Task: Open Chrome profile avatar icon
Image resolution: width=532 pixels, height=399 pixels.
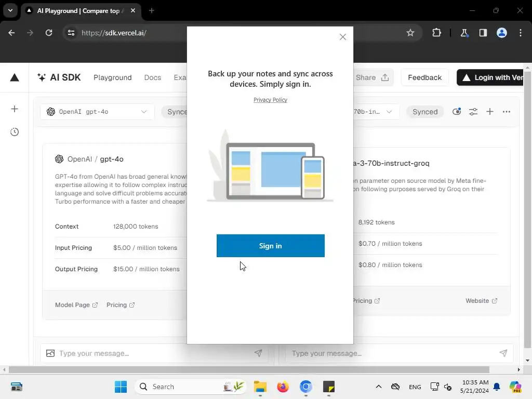Action: (x=502, y=33)
